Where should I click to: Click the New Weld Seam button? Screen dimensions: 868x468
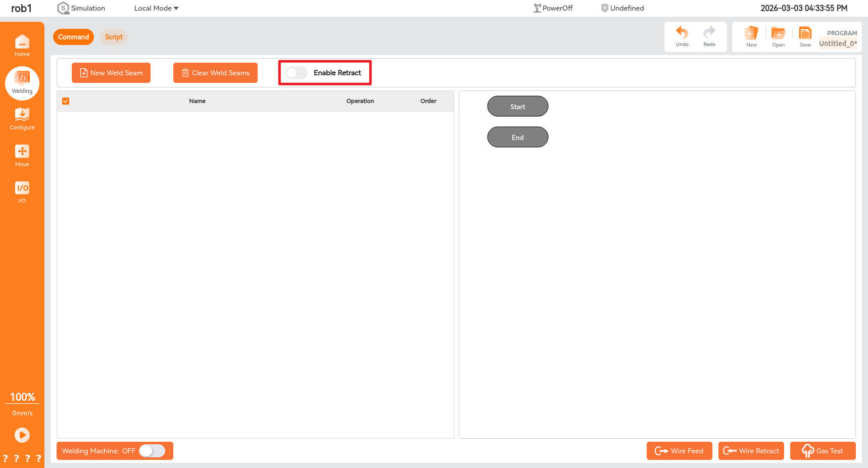coord(111,73)
